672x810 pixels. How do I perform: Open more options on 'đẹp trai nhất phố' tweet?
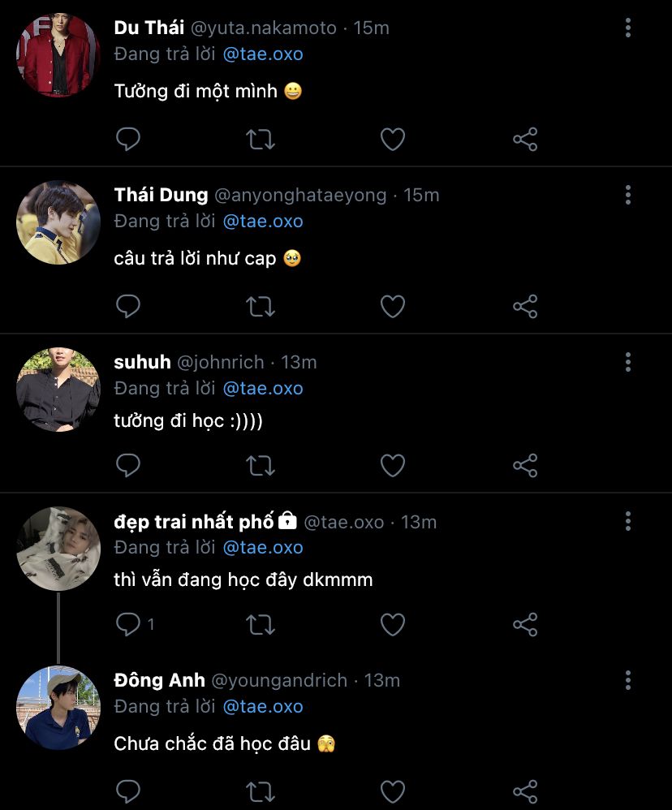pos(627,521)
